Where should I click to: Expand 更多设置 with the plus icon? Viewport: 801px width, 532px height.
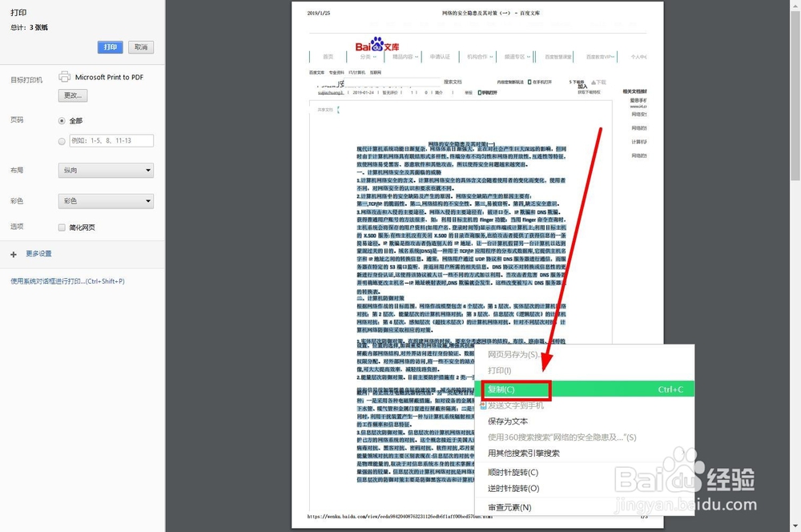pos(14,254)
